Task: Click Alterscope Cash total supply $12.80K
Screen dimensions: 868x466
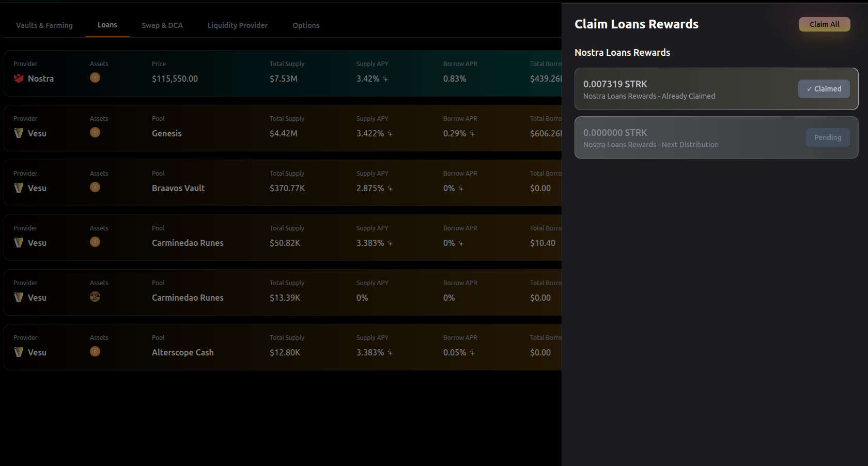Action: pos(285,352)
